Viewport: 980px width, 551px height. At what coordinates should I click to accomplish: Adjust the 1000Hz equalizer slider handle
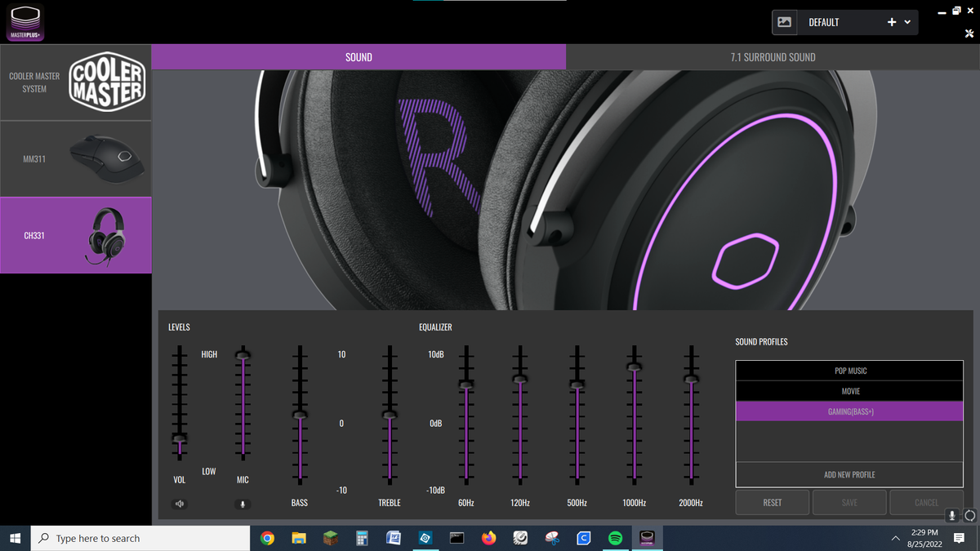click(634, 367)
